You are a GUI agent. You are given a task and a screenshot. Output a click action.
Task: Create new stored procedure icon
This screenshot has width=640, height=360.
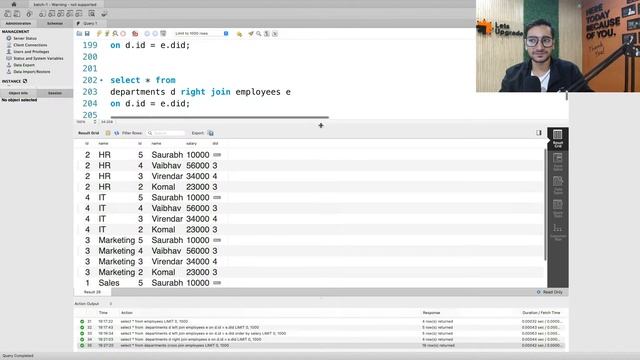[x=70, y=14]
